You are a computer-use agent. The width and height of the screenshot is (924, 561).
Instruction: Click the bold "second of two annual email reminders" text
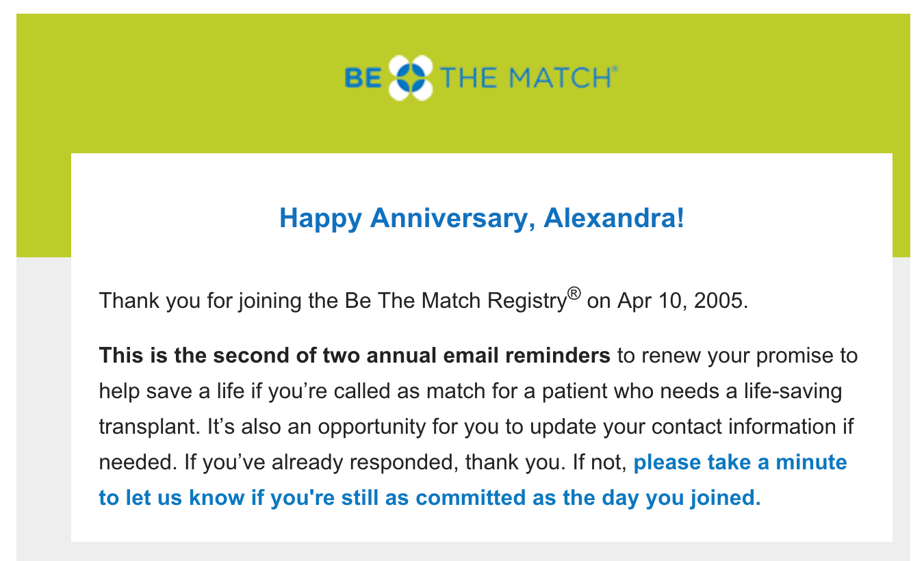point(410,356)
